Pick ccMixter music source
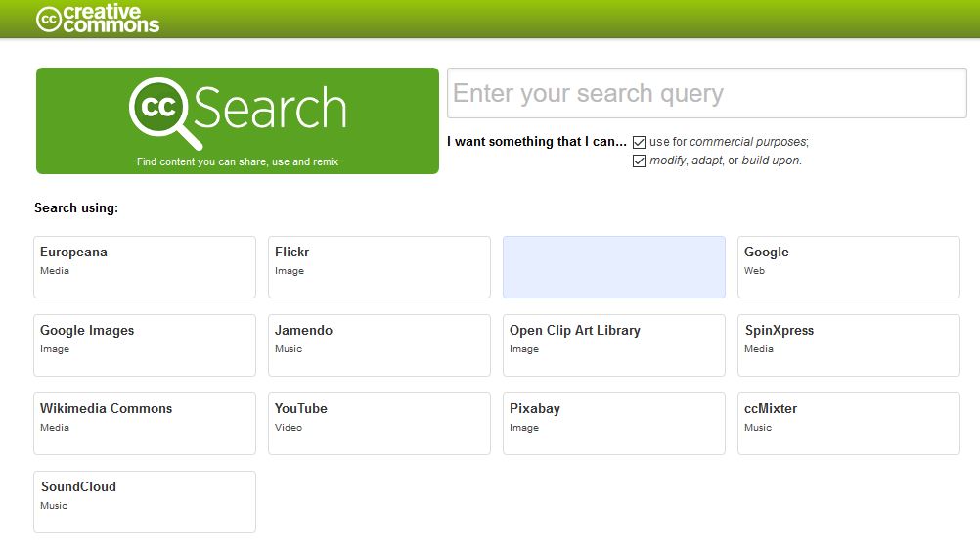The width and height of the screenshot is (980, 551). point(849,423)
